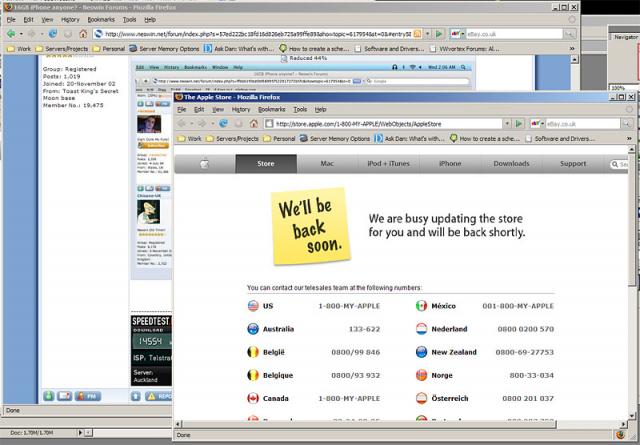Click Nederland flag icon
Viewport: 640px width, 445px height.
tap(422, 329)
